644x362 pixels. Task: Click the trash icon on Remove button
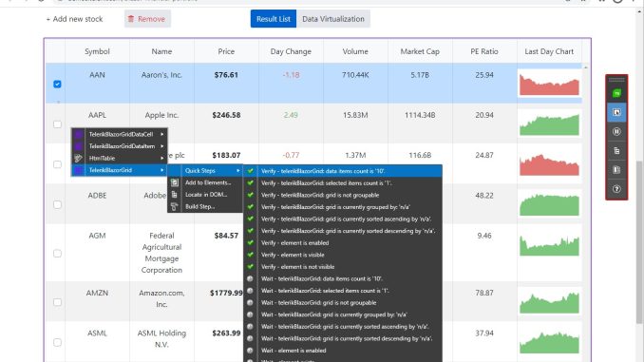[x=131, y=19]
